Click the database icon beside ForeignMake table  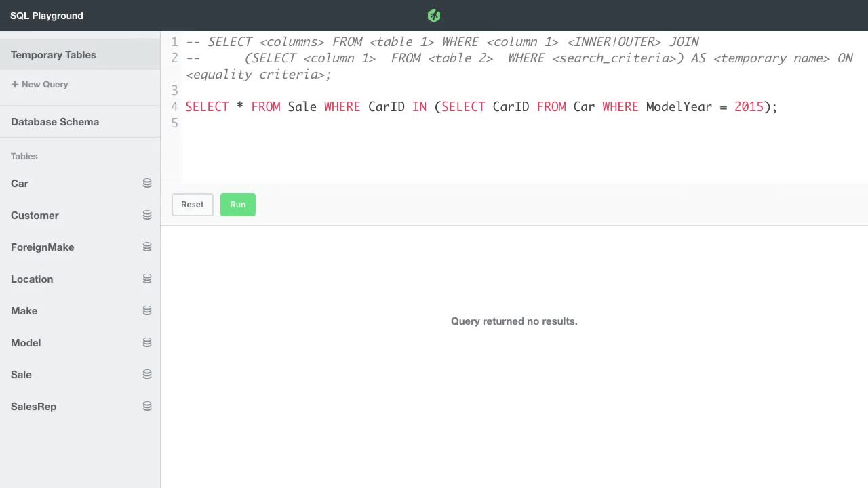[147, 246]
